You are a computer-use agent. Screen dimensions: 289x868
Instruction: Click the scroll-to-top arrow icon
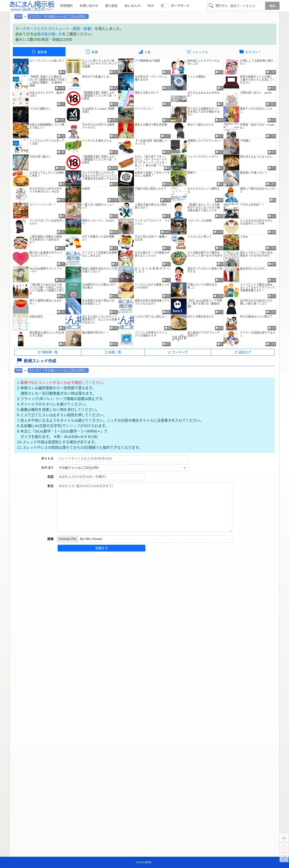pos(284,837)
